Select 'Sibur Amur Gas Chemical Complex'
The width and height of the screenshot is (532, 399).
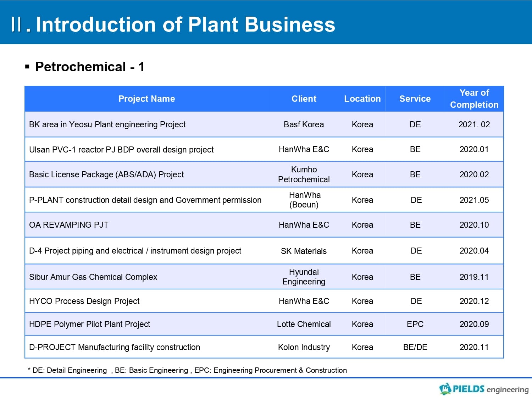93,277
